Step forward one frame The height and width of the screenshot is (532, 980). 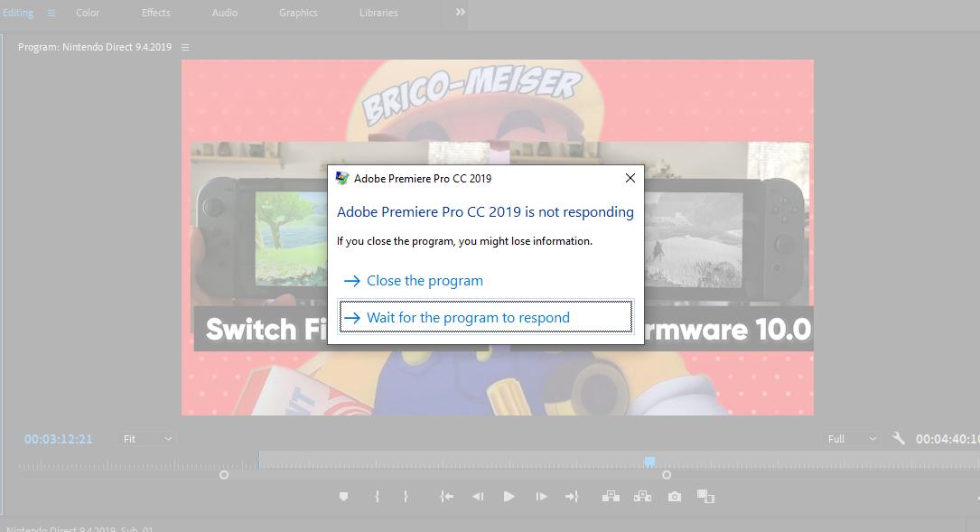pyautogui.click(x=541, y=497)
